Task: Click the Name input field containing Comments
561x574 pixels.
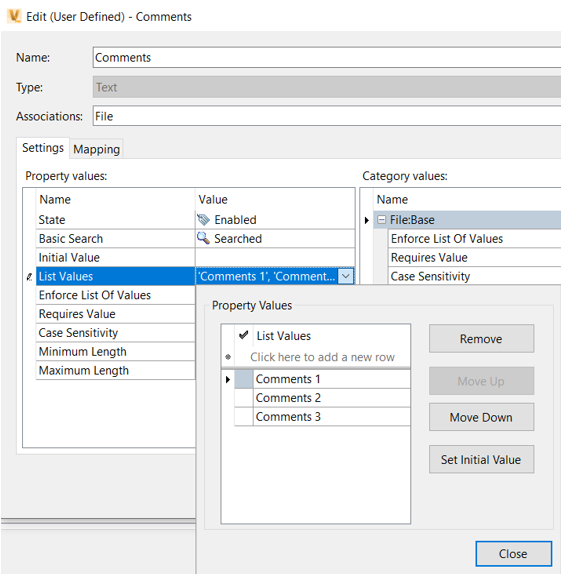Action: coord(327,57)
